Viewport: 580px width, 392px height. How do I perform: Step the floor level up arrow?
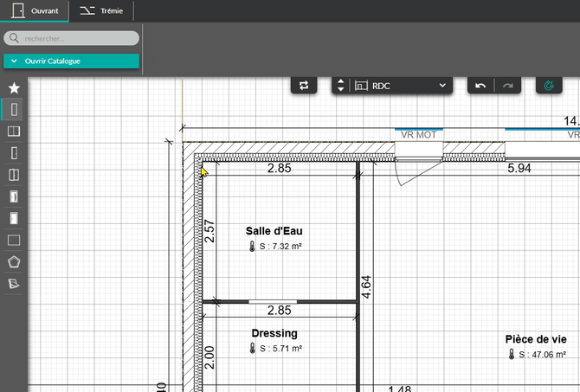[x=341, y=81]
